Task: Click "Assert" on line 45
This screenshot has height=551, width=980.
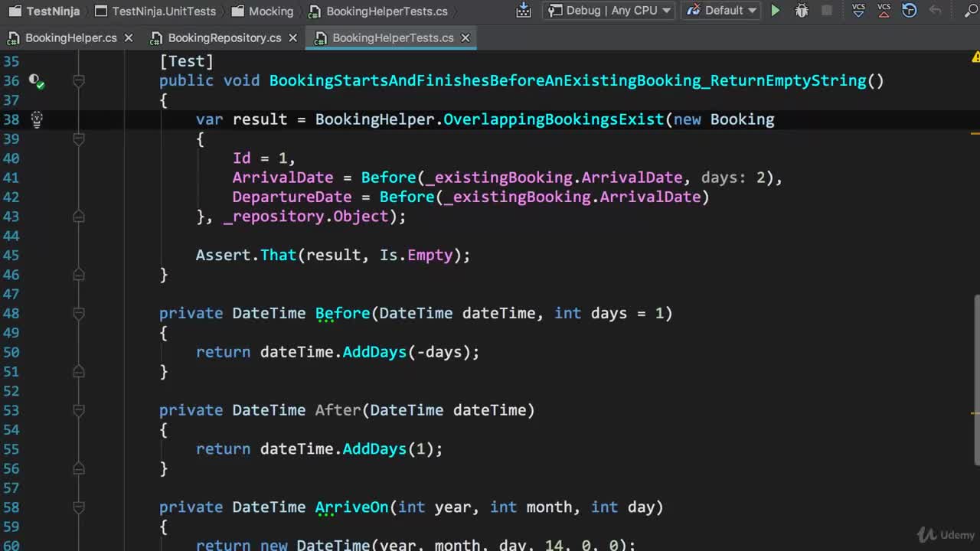Action: pos(223,255)
